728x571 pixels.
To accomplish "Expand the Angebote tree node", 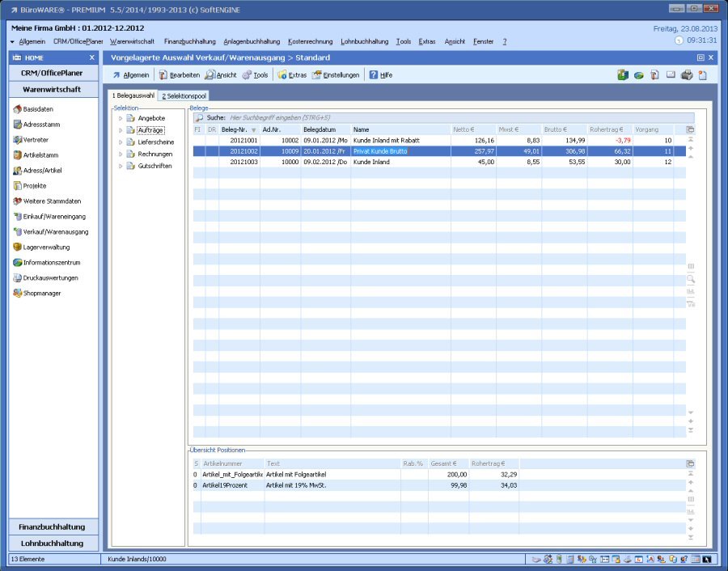I will (121, 118).
